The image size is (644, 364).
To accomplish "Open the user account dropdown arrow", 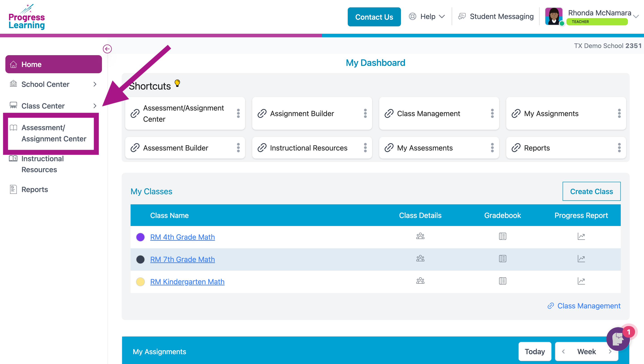I will [636, 17].
